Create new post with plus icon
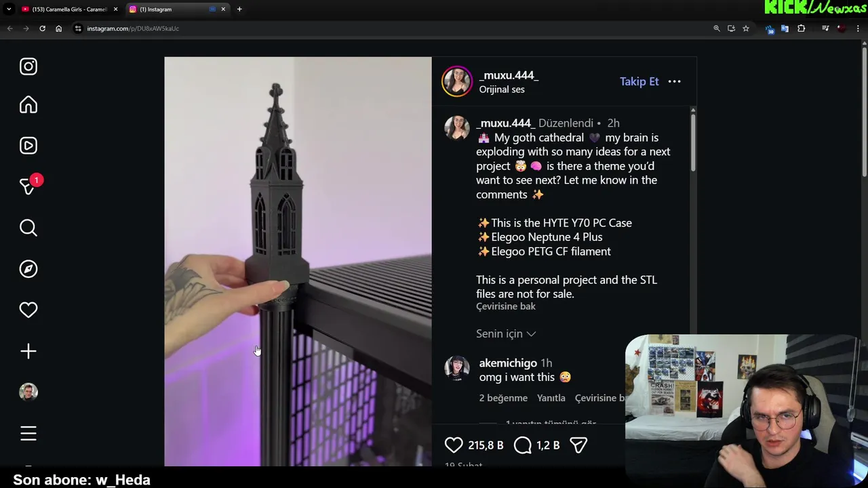The width and height of the screenshot is (868, 488). [28, 351]
